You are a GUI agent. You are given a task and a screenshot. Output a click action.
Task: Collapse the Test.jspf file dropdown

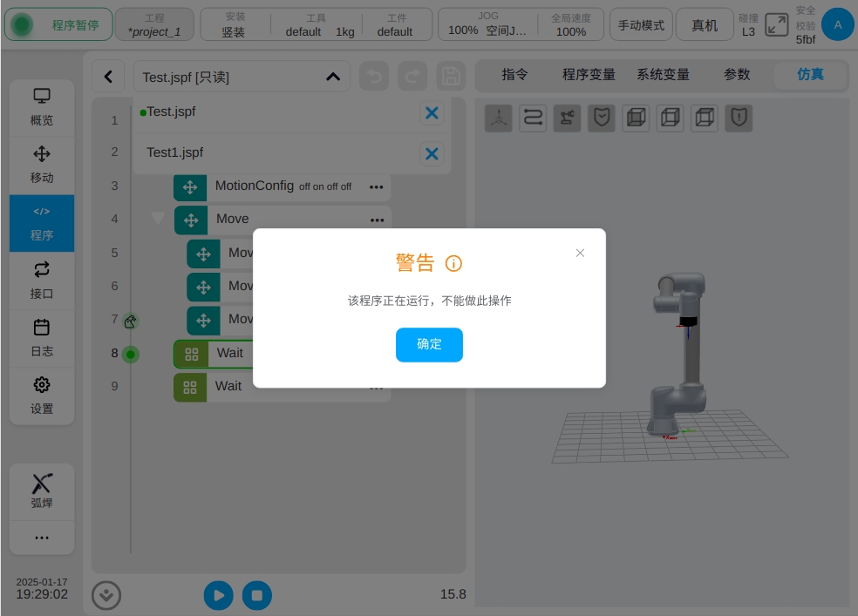click(332, 77)
